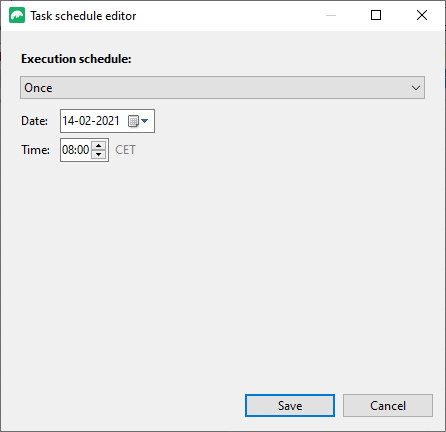
Task: Maximize the Task schedule editor window
Action: tap(376, 15)
